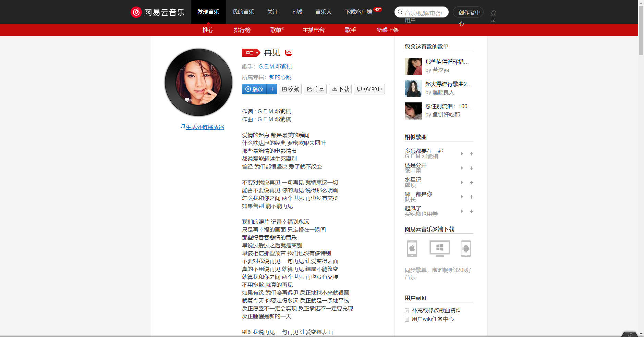Click the NetEase Cloud Music logo
The width and height of the screenshot is (644, 337).
tap(158, 12)
